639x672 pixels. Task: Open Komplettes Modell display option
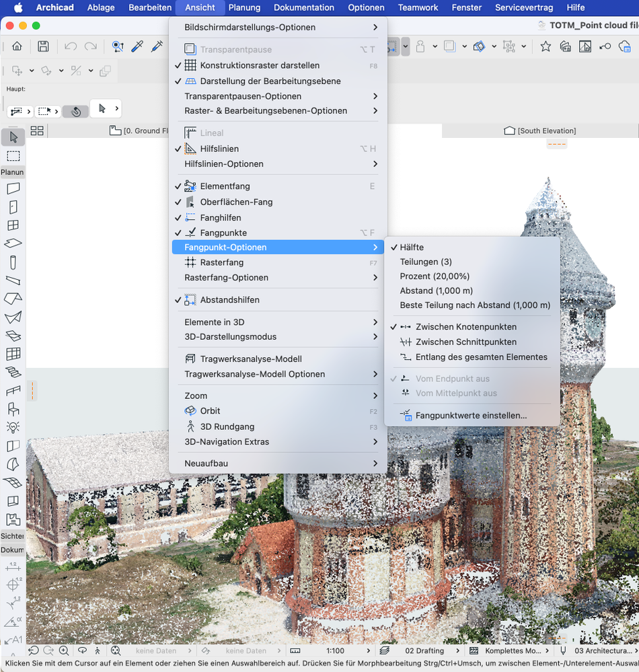(513, 650)
